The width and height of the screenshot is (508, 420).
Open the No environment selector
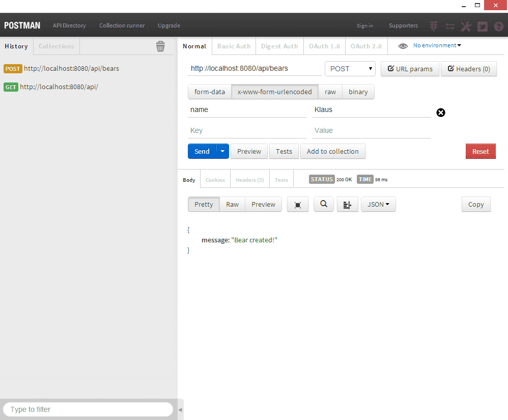point(437,45)
